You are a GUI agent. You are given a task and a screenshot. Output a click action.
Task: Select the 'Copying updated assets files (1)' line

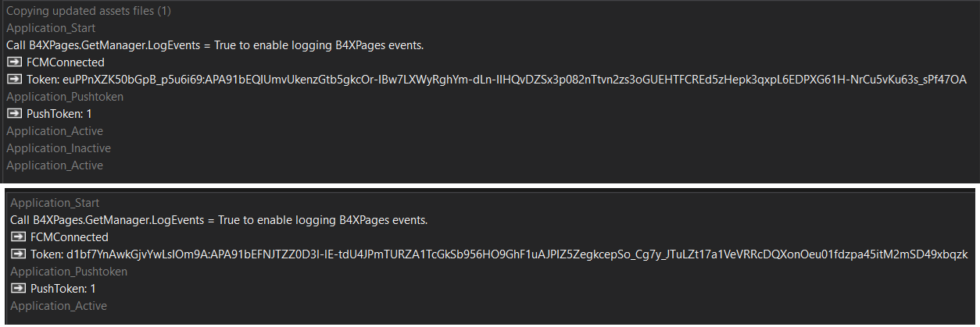pos(88,11)
